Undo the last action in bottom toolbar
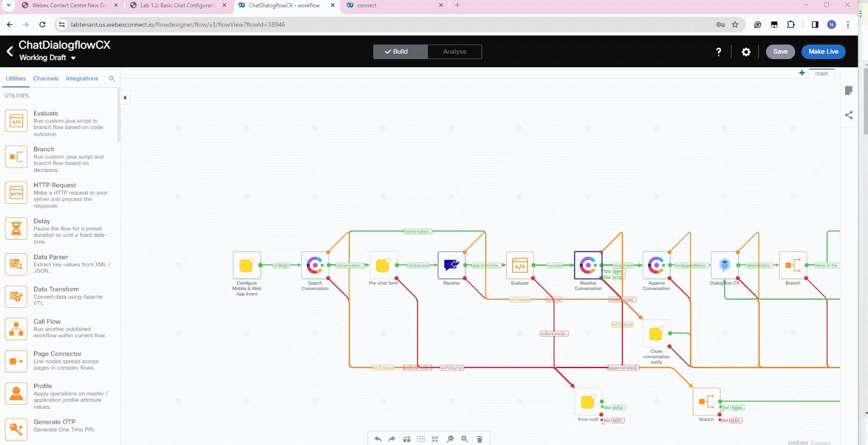This screenshot has height=445, width=868. coord(378,439)
